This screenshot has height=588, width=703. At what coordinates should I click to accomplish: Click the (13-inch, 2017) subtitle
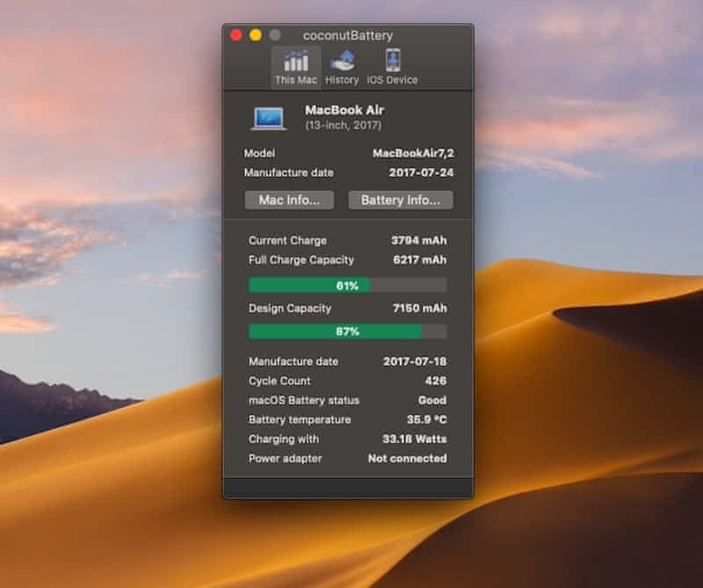(x=344, y=125)
